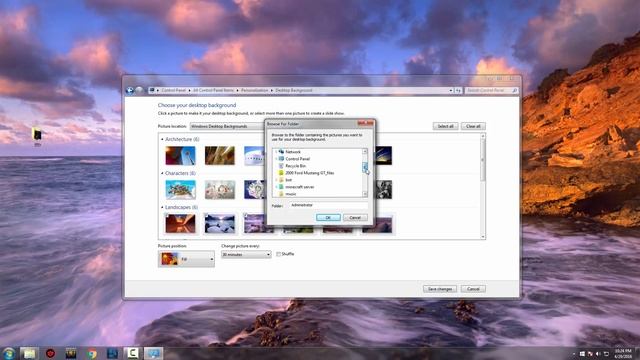
Task: Click Cancel in the Desktop Background window
Action: click(473, 289)
